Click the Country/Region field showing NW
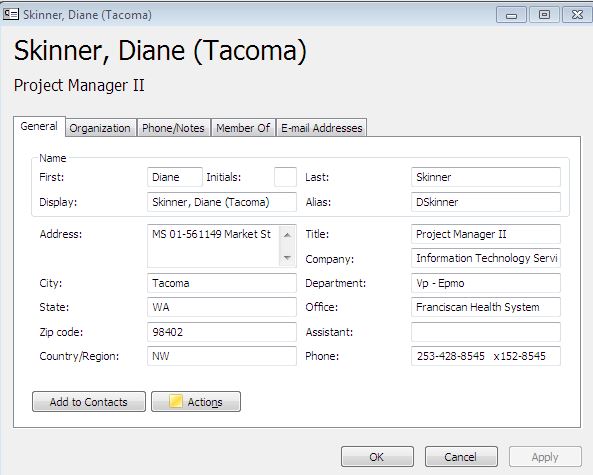The width and height of the screenshot is (593, 475). 222,356
